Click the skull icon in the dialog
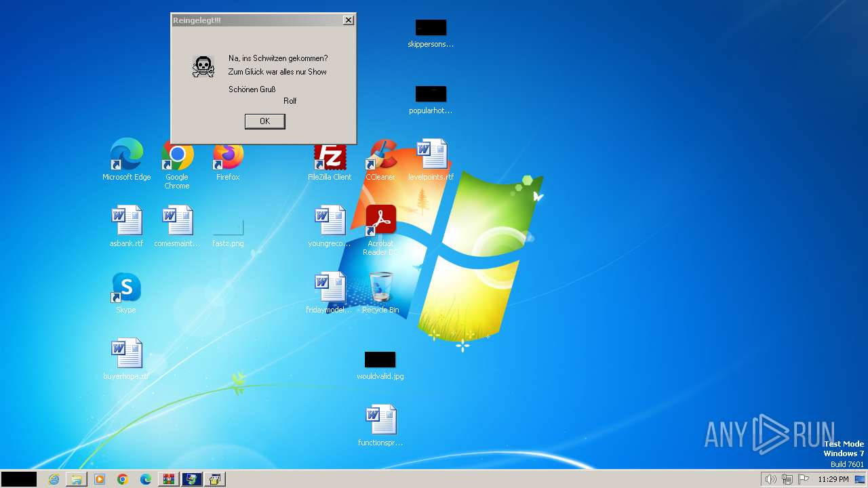 (203, 66)
